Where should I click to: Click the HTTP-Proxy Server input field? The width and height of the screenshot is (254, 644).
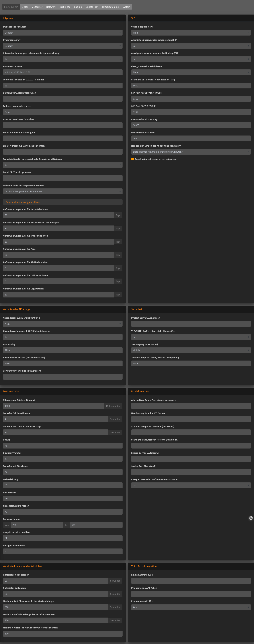pyautogui.click(x=63, y=72)
